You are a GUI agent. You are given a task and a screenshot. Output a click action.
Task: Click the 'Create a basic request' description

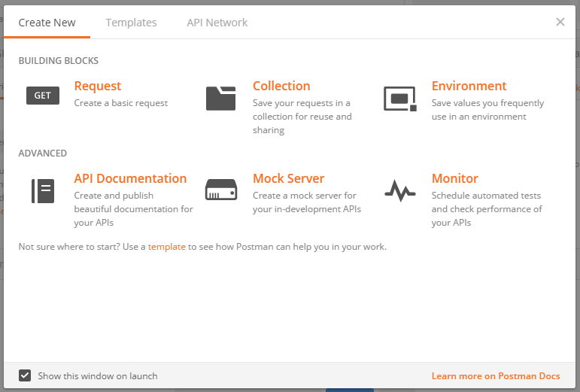121,103
